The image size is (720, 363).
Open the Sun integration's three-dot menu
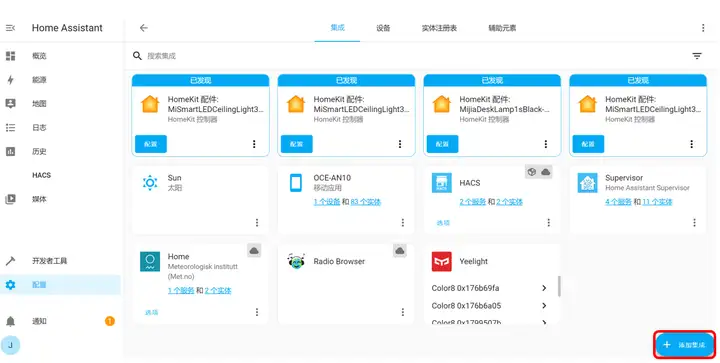click(257, 223)
